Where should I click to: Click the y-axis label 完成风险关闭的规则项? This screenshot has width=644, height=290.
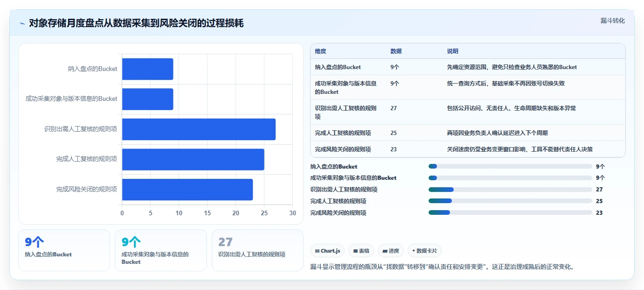click(87, 189)
